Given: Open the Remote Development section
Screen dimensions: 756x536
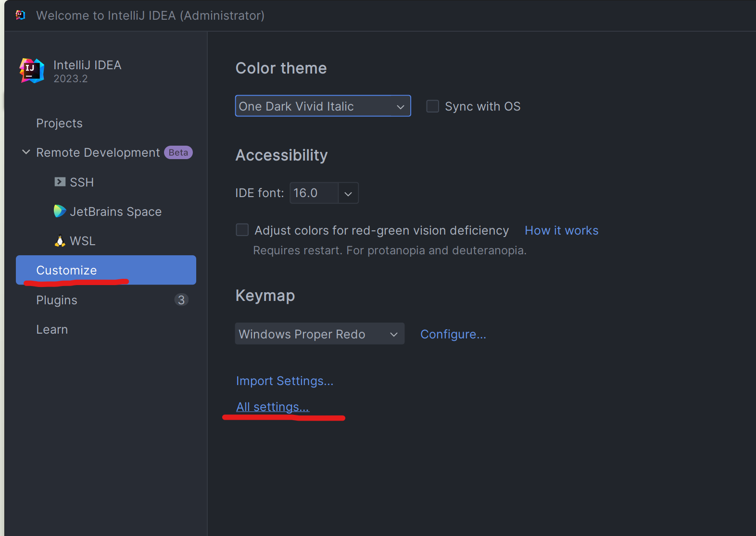Looking at the screenshot, I should pyautogui.click(x=98, y=152).
